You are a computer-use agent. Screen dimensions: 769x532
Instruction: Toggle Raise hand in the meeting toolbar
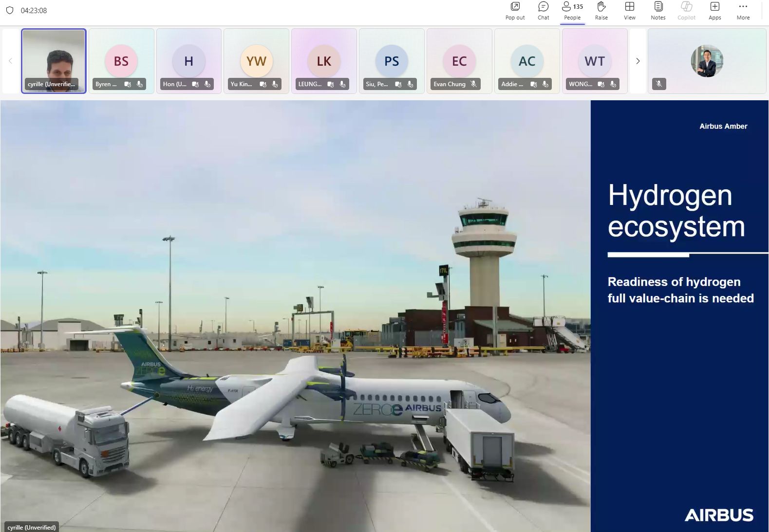601,11
